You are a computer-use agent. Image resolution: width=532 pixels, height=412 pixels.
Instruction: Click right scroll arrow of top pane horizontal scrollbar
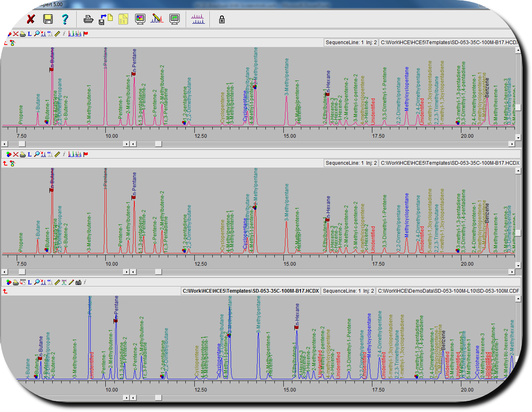tap(512, 144)
